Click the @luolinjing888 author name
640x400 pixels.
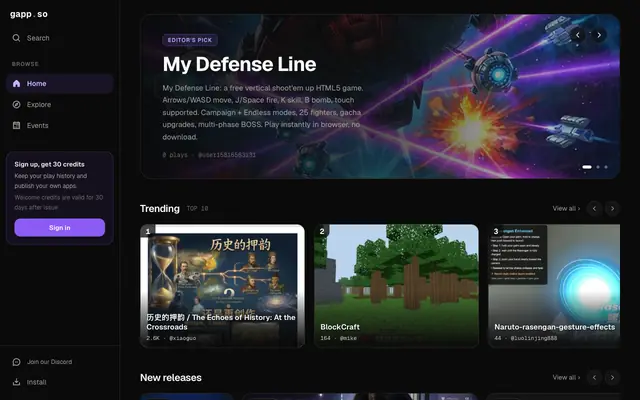(534, 338)
